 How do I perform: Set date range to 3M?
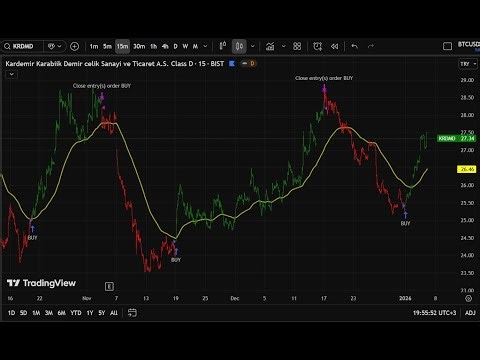(49, 313)
